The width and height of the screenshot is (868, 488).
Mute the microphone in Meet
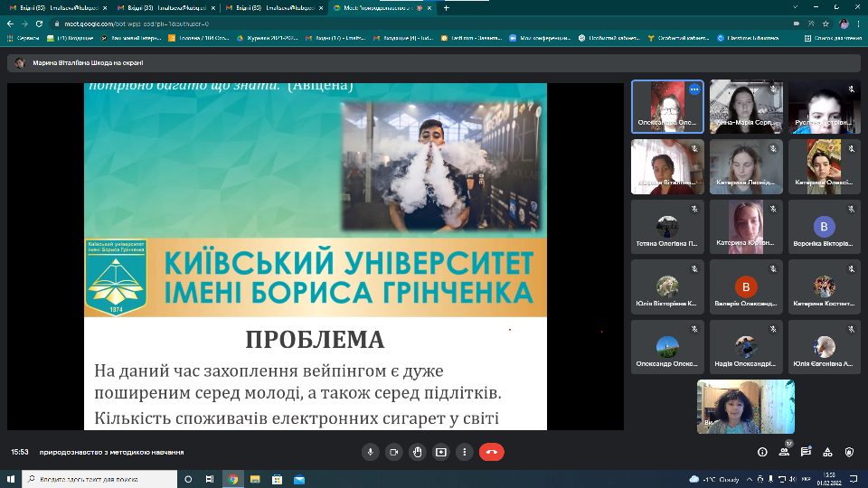[x=369, y=452]
